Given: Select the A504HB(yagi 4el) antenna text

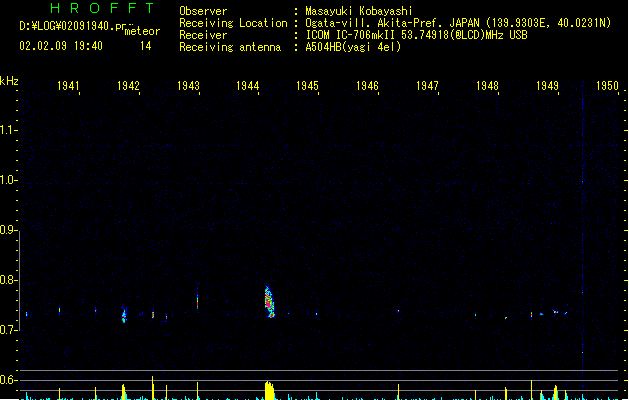Looking at the screenshot, I should [353, 47].
